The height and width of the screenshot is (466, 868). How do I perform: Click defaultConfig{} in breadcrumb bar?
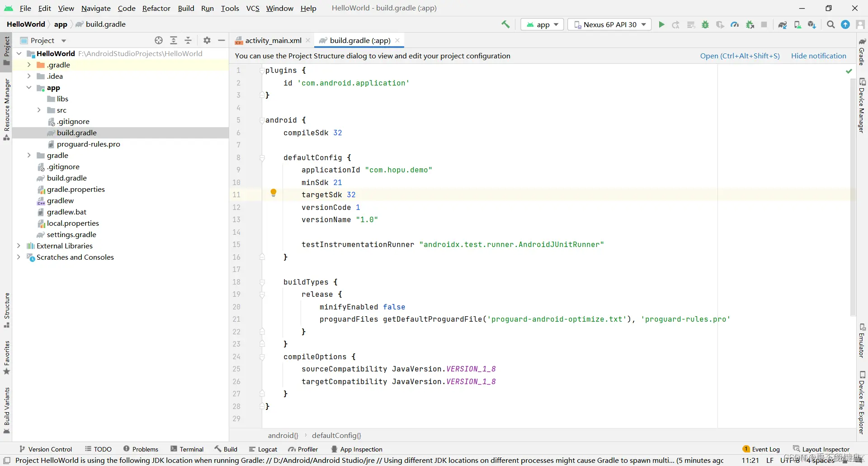click(336, 435)
